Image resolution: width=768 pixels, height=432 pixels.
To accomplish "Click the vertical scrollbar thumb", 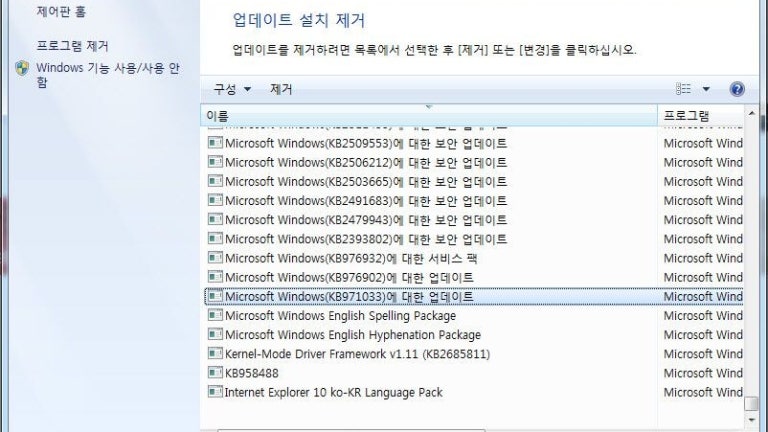I will tap(752, 403).
